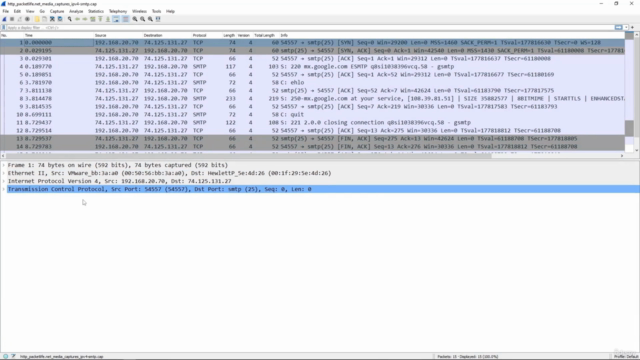Open the Statistics menu
This screenshot has height=360, width=640.
tap(96, 11)
